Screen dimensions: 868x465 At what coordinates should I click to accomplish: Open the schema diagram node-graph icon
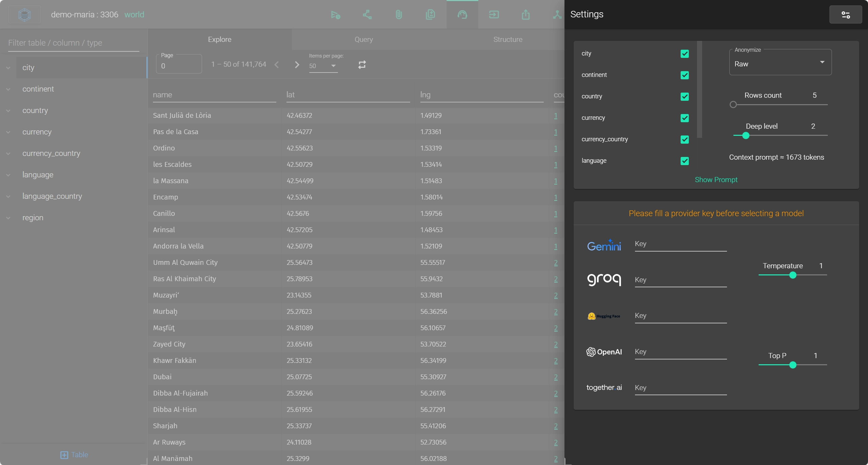point(367,15)
